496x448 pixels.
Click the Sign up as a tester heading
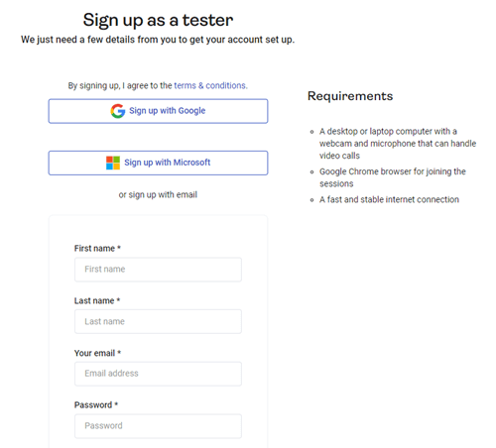(158, 20)
